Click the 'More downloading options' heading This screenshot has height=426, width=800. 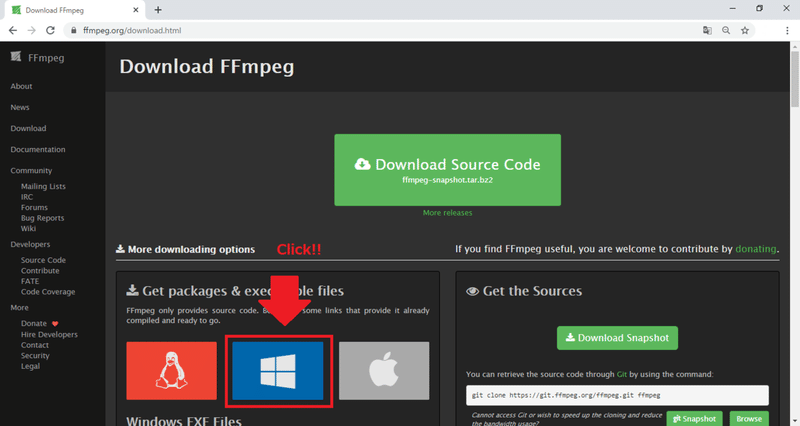pos(185,249)
